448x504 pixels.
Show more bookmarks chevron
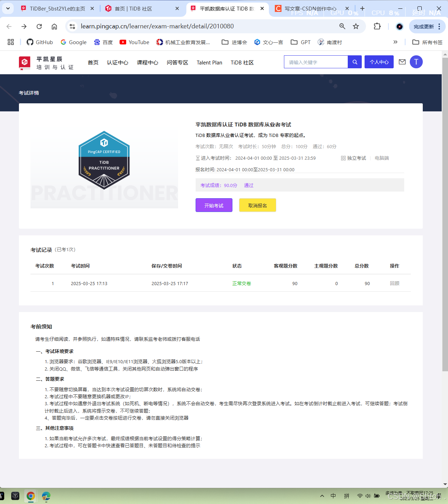coord(395,42)
